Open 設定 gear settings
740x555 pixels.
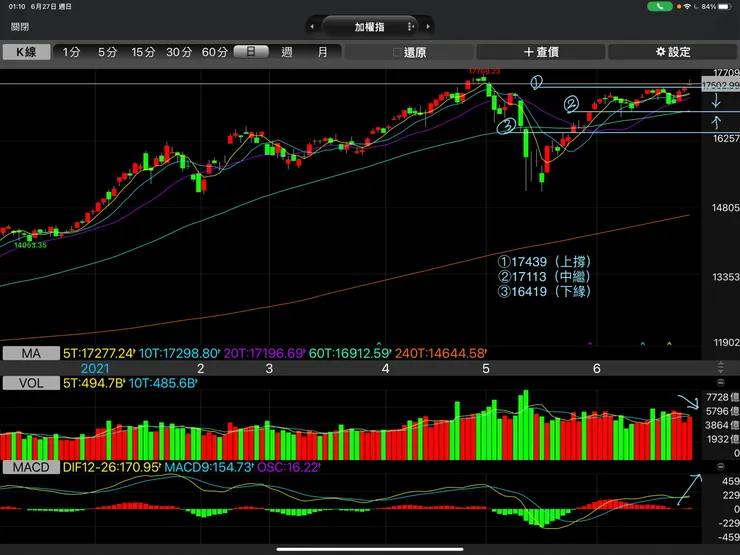pyautogui.click(x=673, y=52)
